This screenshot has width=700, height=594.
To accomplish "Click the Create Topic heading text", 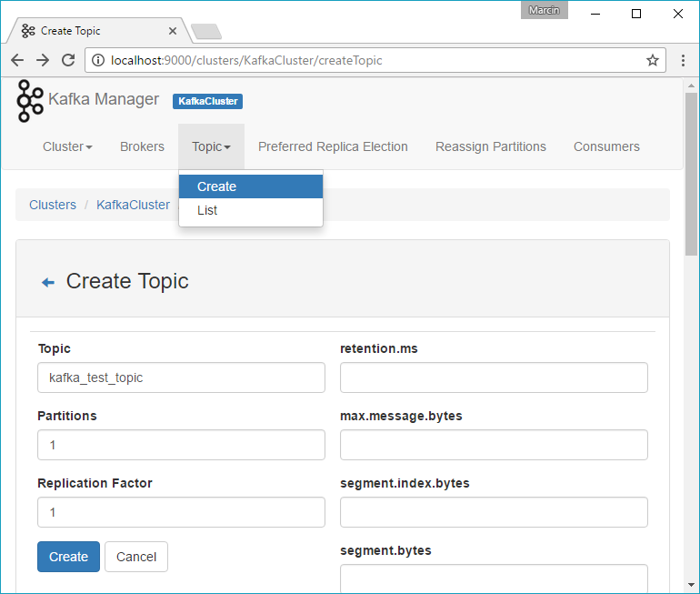I will tap(127, 281).
